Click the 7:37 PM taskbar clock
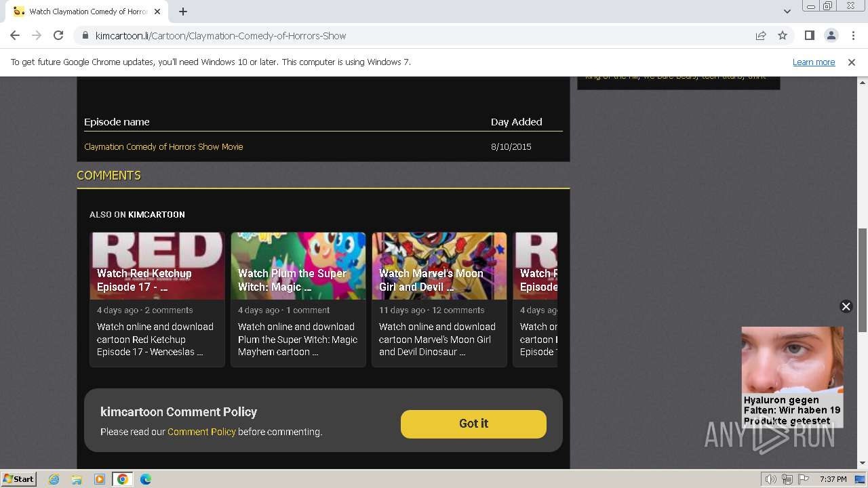Screen dimensions: 868x488 pos(833,479)
